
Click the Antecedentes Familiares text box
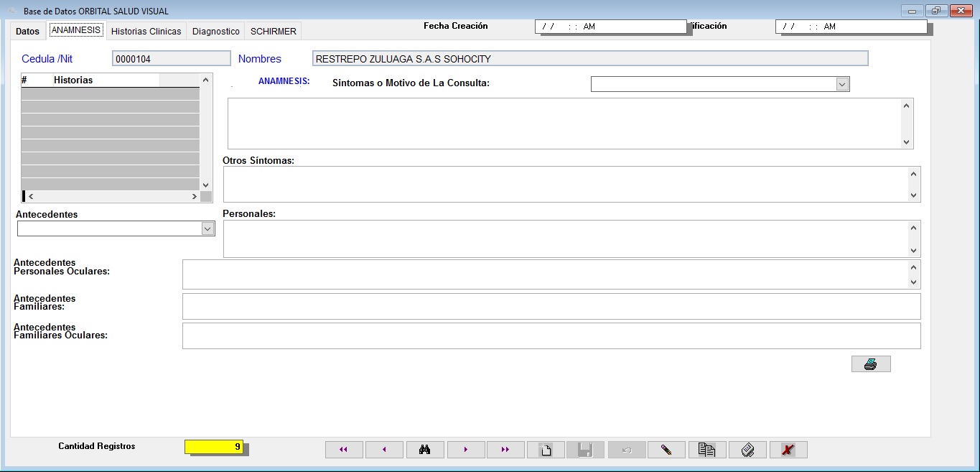[551, 306]
